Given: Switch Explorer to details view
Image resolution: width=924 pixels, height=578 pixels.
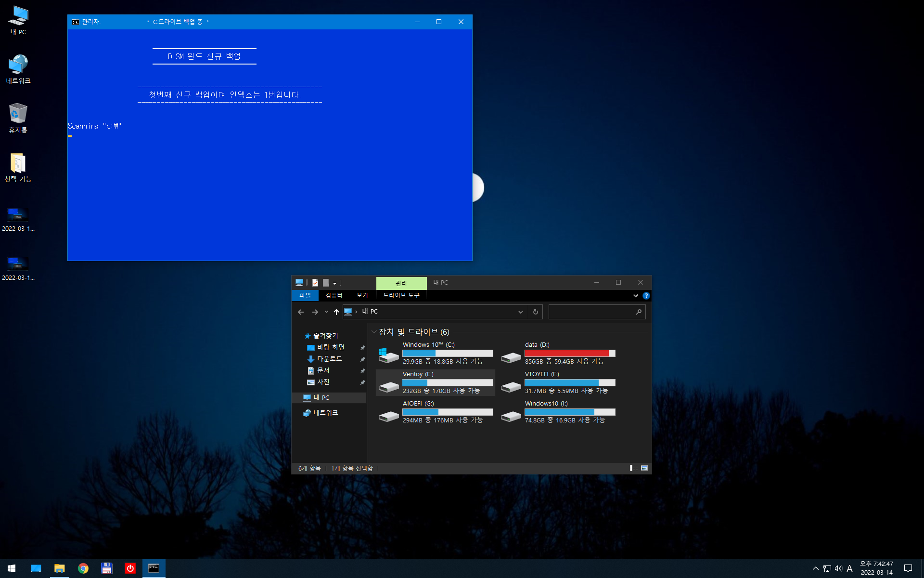Looking at the screenshot, I should tap(634, 468).
